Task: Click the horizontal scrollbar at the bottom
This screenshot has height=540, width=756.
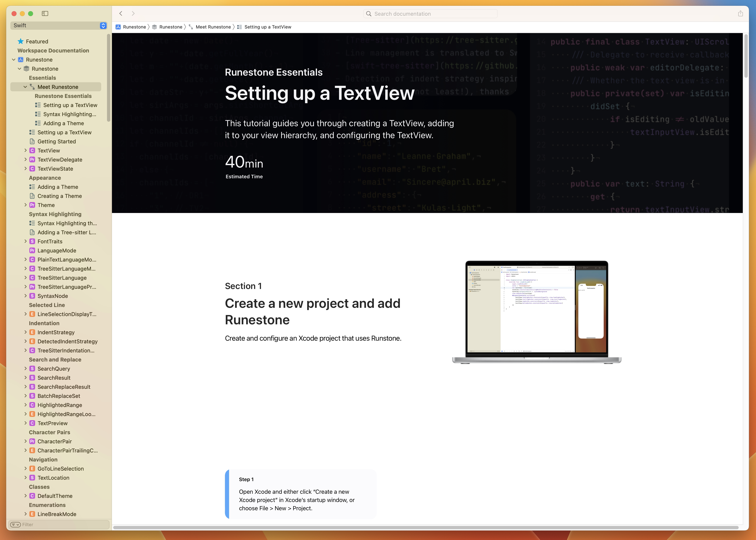Action: point(426,527)
